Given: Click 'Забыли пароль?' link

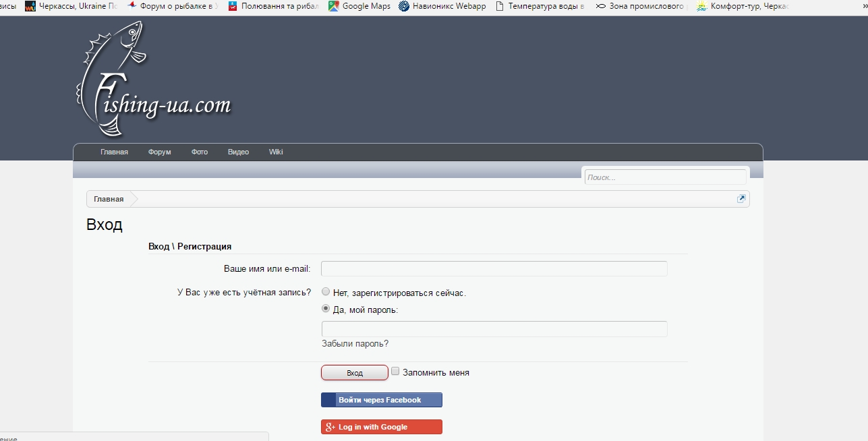Looking at the screenshot, I should (x=355, y=344).
